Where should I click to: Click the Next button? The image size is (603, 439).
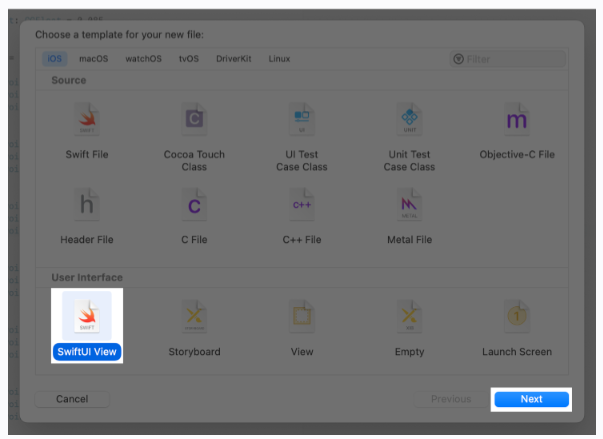(531, 399)
